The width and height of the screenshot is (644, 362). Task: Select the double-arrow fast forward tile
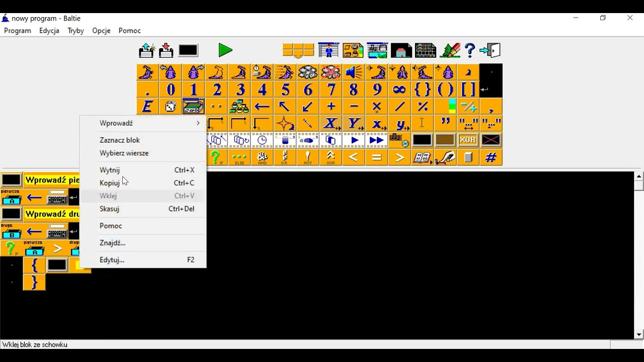(376, 140)
